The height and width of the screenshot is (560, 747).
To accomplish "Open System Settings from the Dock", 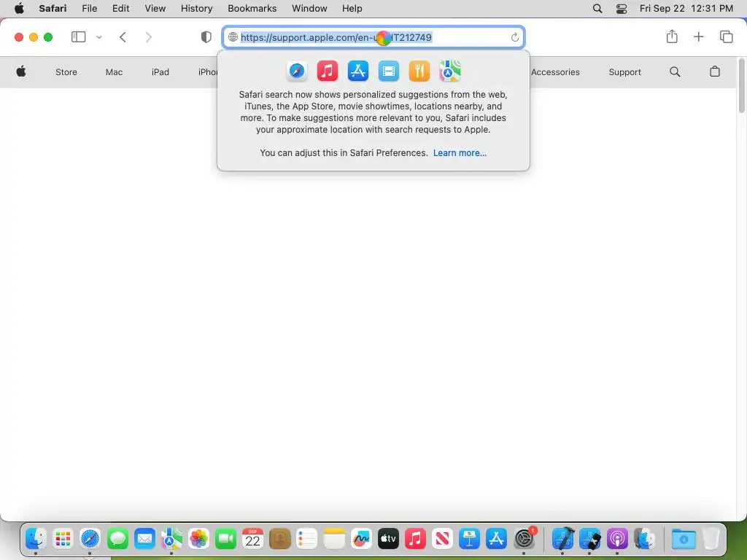I will click(x=524, y=539).
